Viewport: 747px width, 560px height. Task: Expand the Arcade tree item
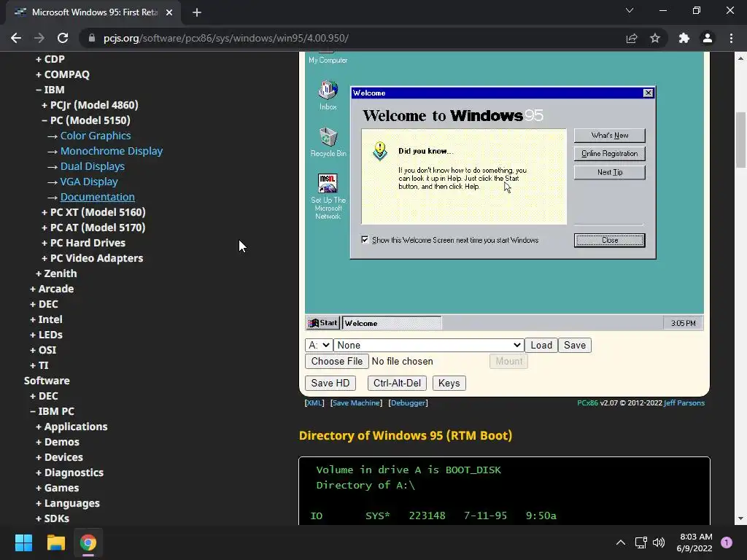click(x=52, y=289)
